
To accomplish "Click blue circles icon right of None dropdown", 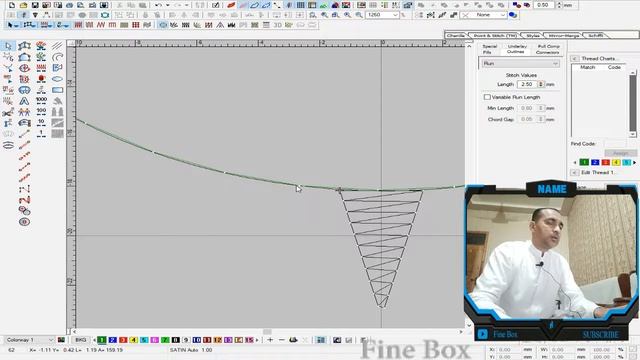I will click(513, 15).
